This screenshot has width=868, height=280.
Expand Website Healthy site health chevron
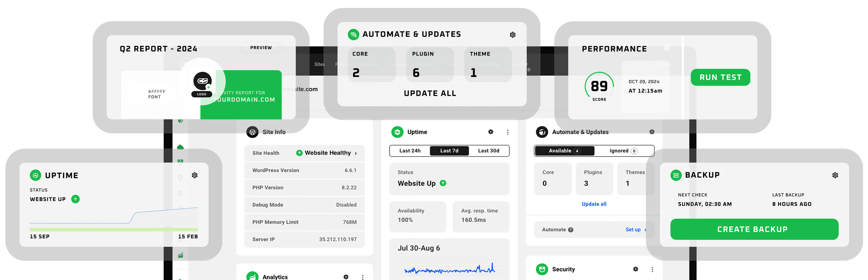pyautogui.click(x=356, y=153)
